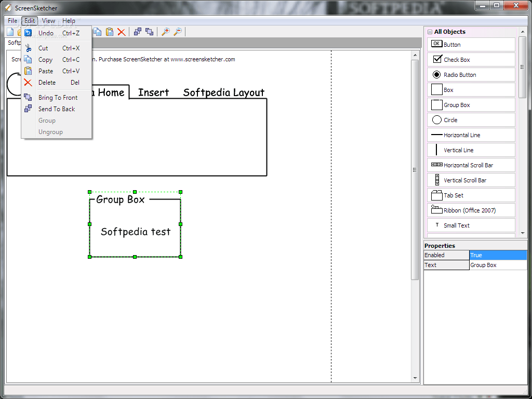Screen dimensions: 532x399
Task: Click the greyed Ungroup menu entry
Action: point(56,132)
